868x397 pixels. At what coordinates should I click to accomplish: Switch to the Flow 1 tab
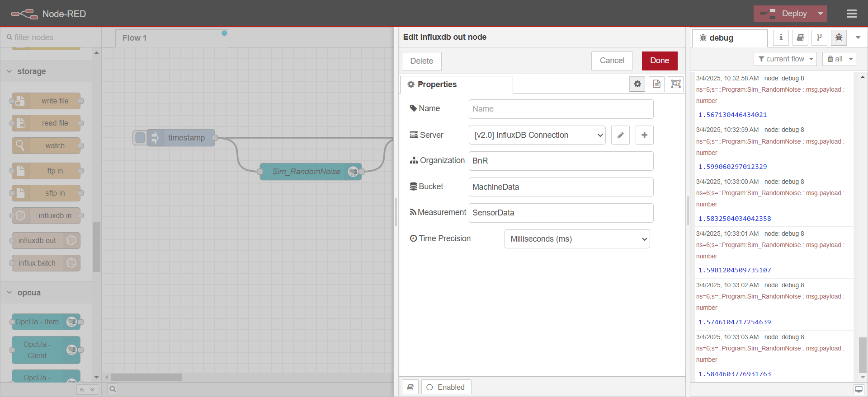135,38
